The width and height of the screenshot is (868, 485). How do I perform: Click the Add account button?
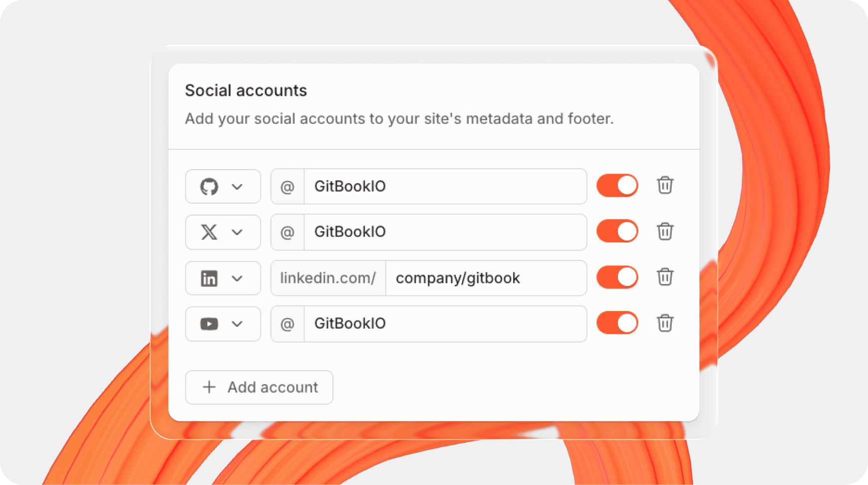[259, 387]
